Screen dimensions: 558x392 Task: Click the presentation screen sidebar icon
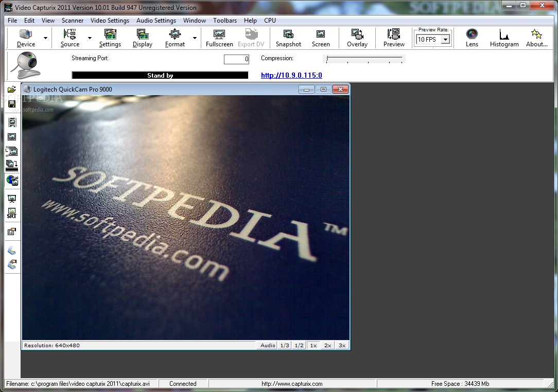(x=12, y=199)
